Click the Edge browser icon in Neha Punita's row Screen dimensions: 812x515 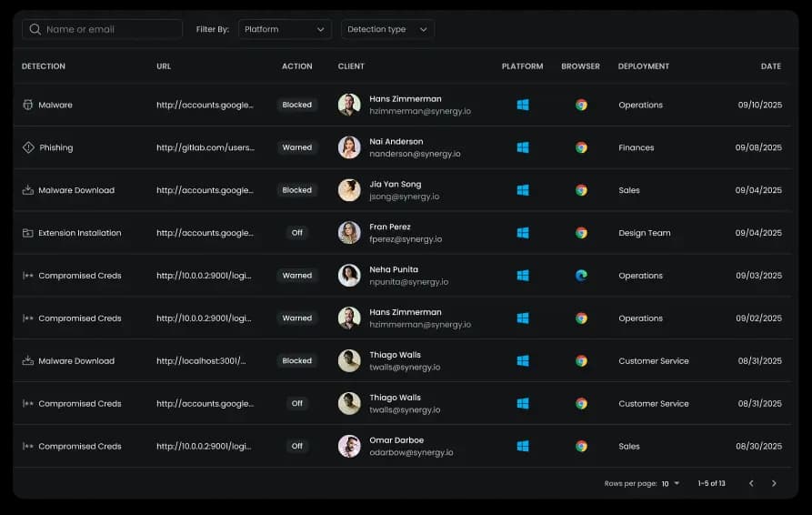[x=581, y=276]
